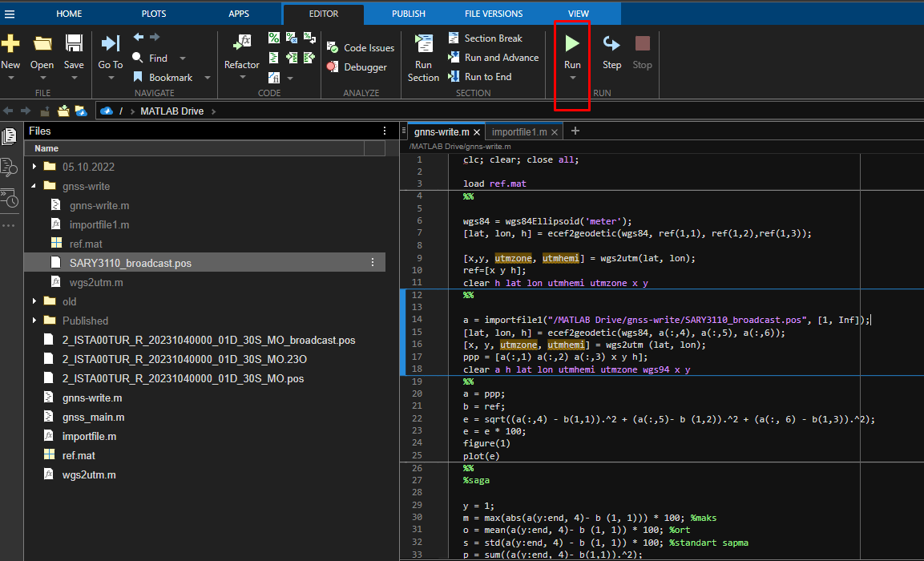This screenshot has height=561, width=924.
Task: Switch to the APPS tab
Action: pos(239,14)
